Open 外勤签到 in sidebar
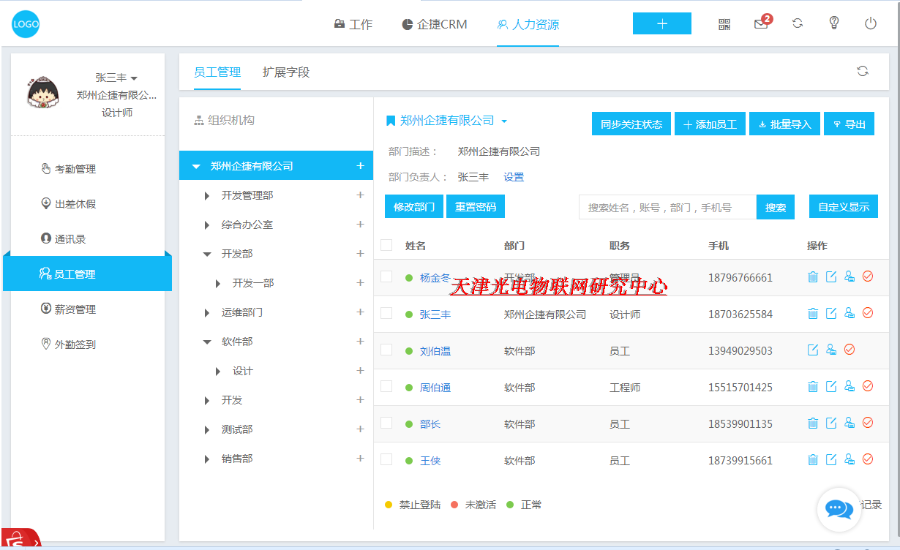The height and width of the screenshot is (550, 900). click(68, 344)
